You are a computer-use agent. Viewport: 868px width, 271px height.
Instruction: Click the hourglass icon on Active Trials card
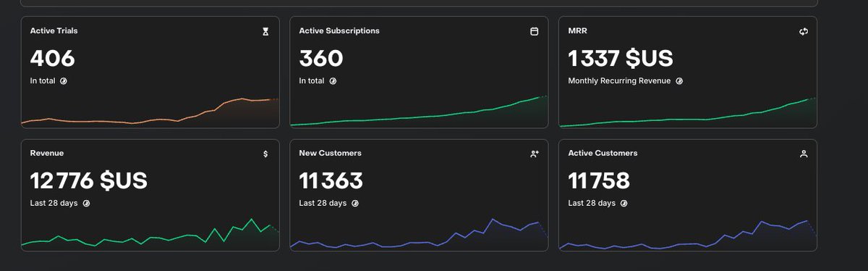coord(265,32)
